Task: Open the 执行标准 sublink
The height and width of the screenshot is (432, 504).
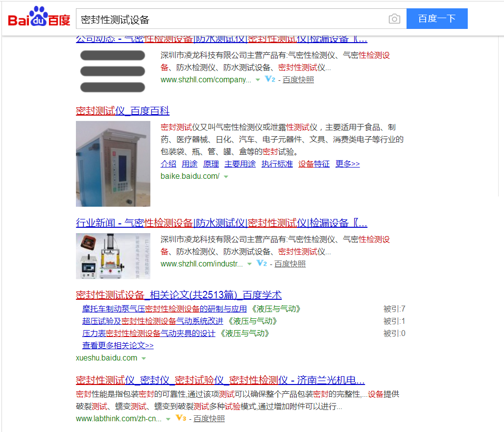Action: pos(277,164)
